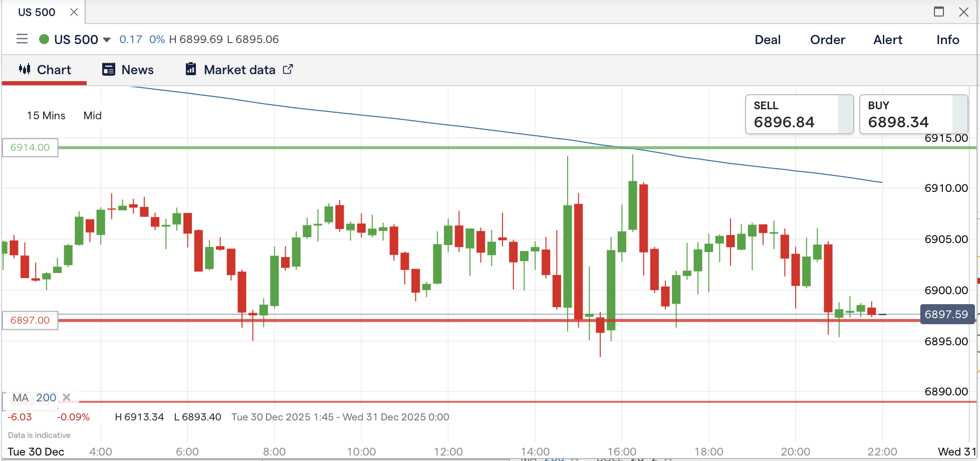Close the US 500 tab
This screenshot has height=461, width=980.
tap(74, 12)
